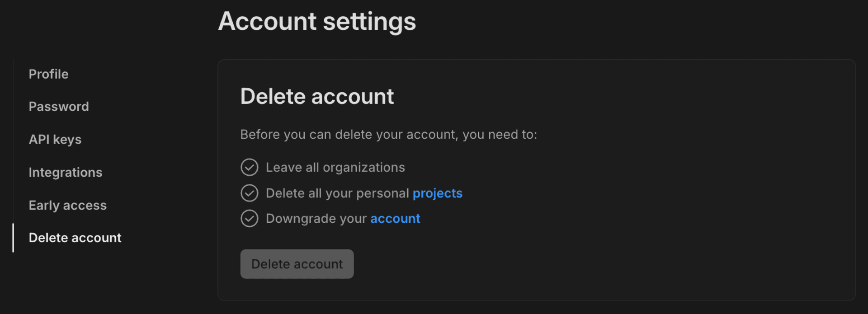The height and width of the screenshot is (314, 868).
Task: Switch to Integrations in the sidebar
Action: [x=65, y=173]
